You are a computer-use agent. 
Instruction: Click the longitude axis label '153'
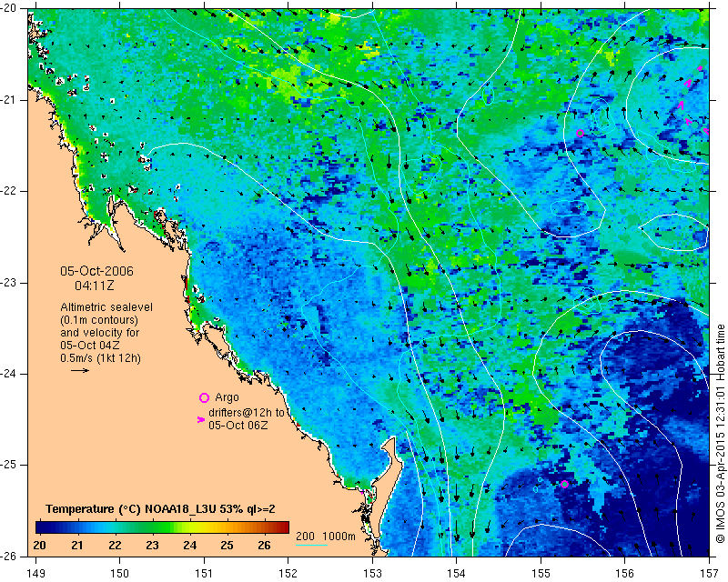coord(372,573)
